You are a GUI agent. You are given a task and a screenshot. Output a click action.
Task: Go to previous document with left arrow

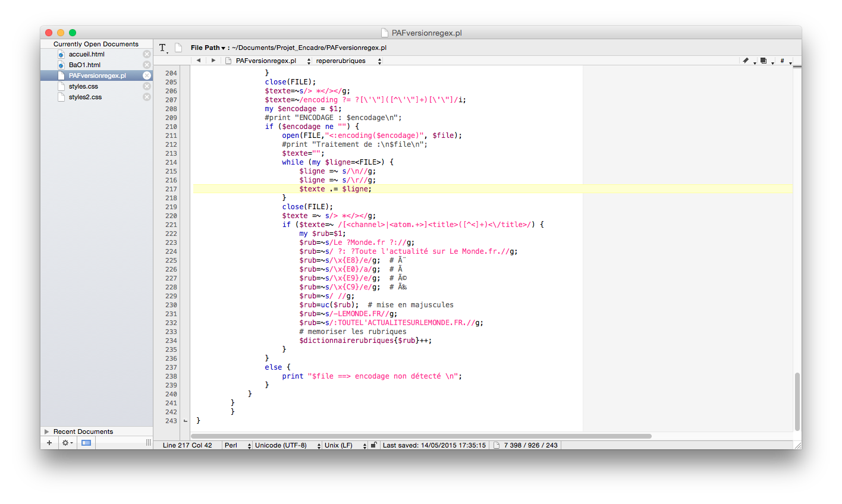click(199, 61)
